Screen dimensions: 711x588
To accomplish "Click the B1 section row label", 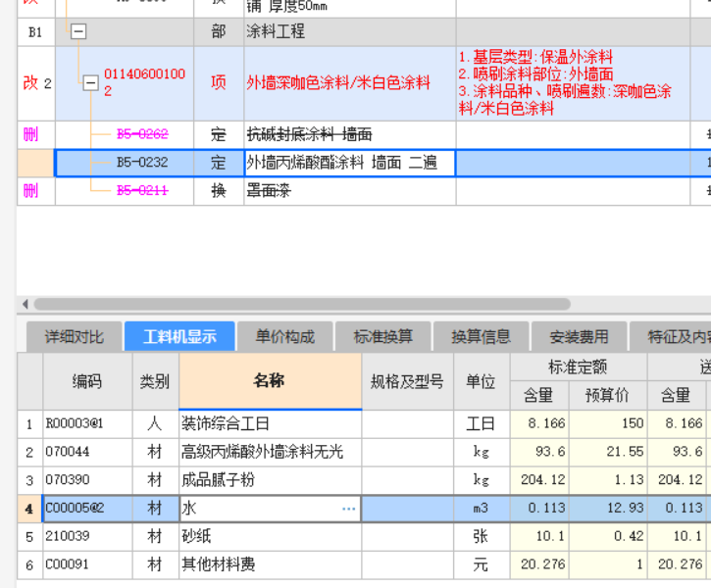I will pyautogui.click(x=35, y=32).
